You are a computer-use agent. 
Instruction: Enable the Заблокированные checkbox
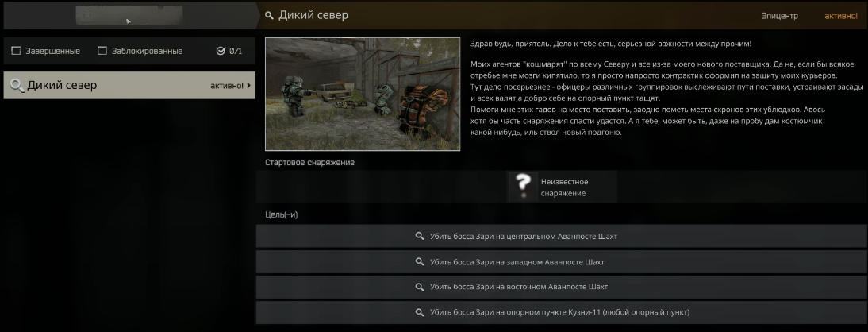click(102, 51)
